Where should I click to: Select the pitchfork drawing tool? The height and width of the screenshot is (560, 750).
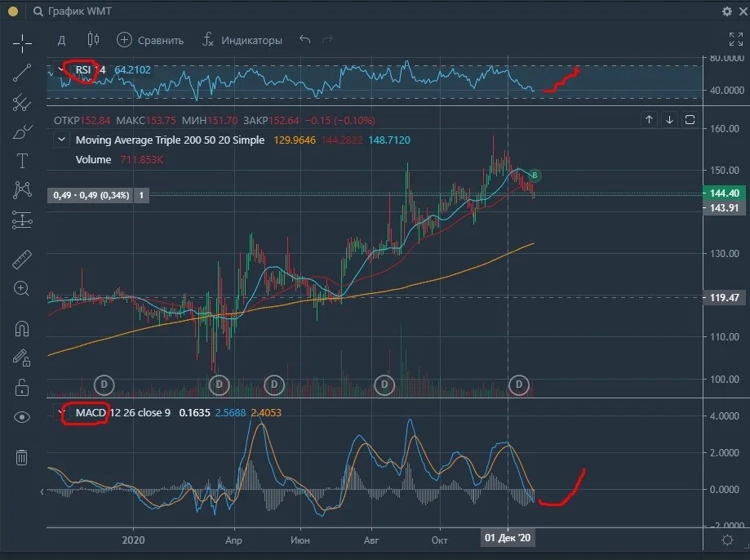tap(22, 102)
